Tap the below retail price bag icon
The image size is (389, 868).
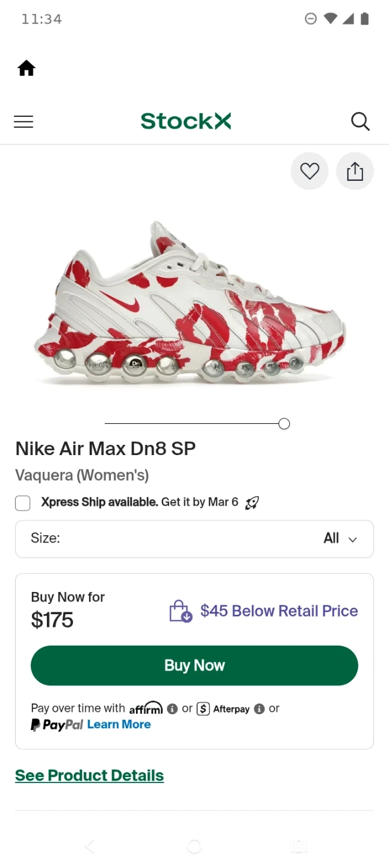pyautogui.click(x=180, y=611)
